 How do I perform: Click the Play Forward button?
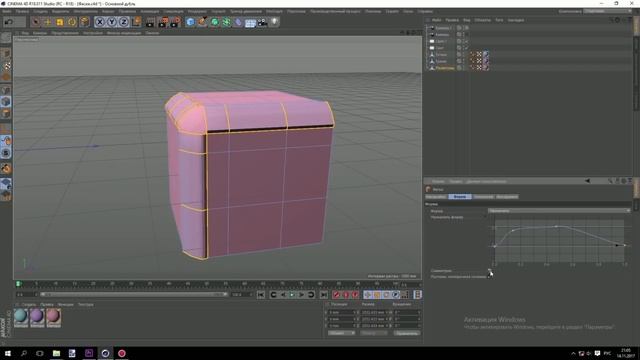click(x=292, y=294)
